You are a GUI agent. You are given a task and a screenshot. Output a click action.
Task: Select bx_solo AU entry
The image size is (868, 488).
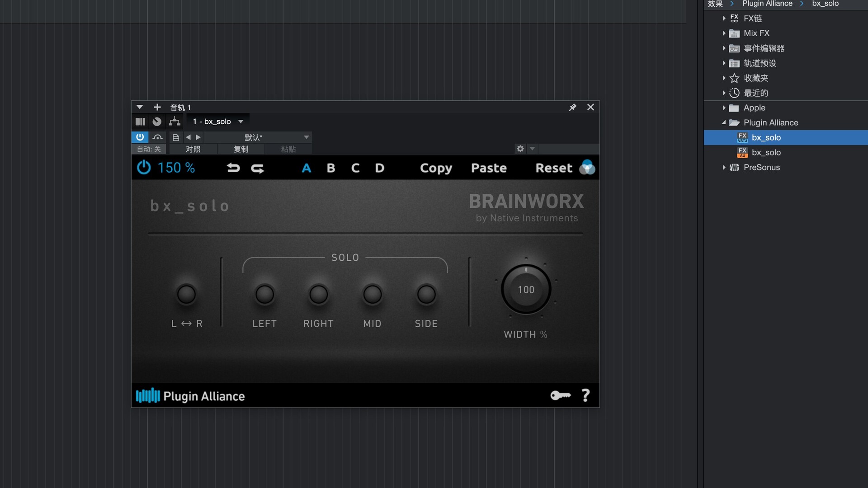click(x=786, y=152)
